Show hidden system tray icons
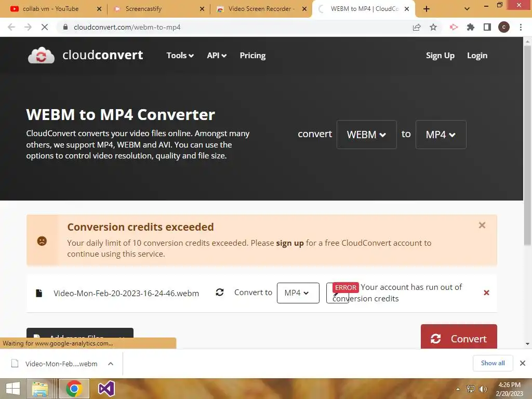Viewport: 532px width, 399px height. [458, 389]
